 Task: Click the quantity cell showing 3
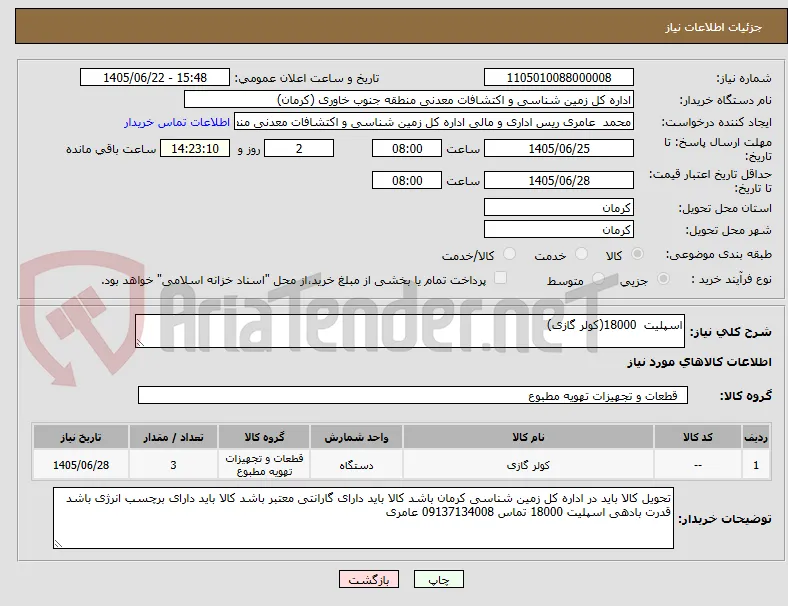click(173, 465)
